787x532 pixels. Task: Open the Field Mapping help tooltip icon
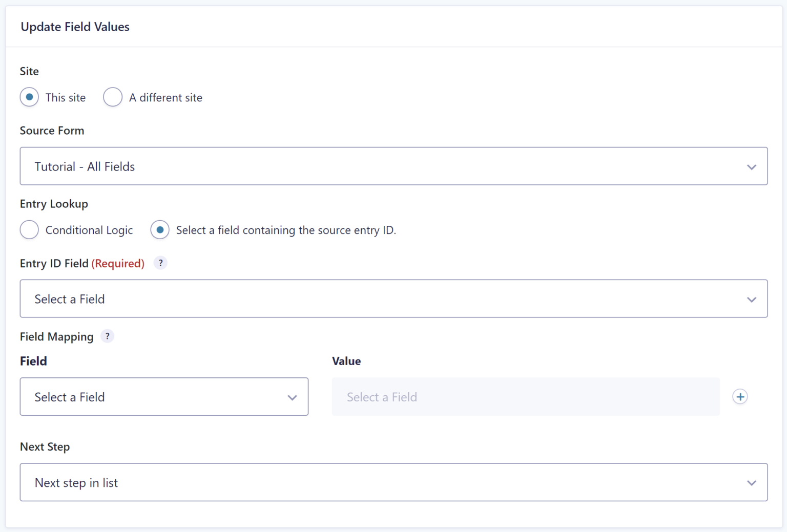[x=107, y=336]
